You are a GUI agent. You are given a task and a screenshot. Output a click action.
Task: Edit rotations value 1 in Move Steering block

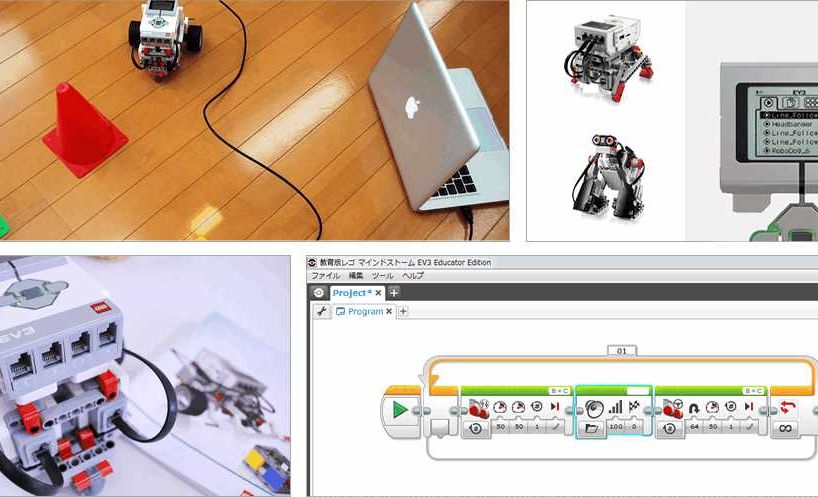731,427
